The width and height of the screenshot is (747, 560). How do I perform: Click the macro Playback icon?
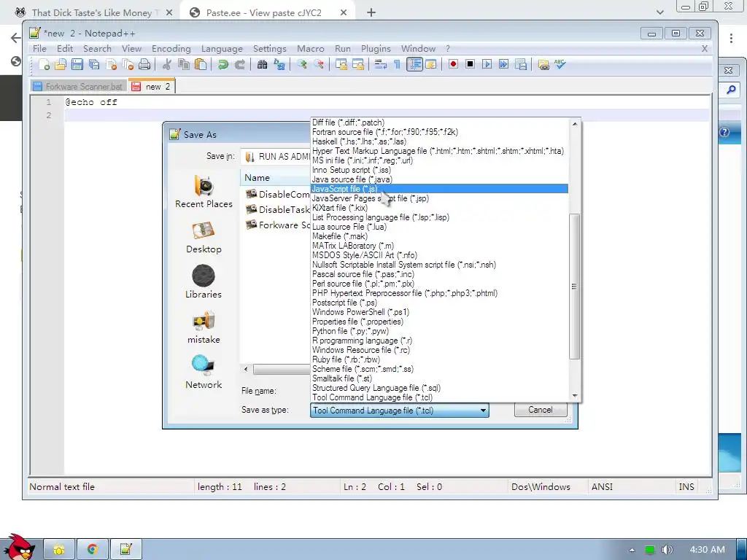487,64
